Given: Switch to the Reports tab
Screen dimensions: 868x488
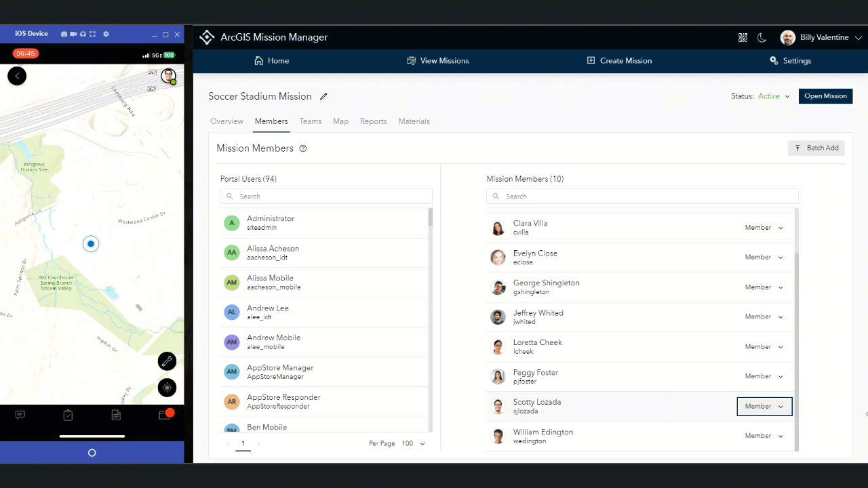Looking at the screenshot, I should coord(374,121).
